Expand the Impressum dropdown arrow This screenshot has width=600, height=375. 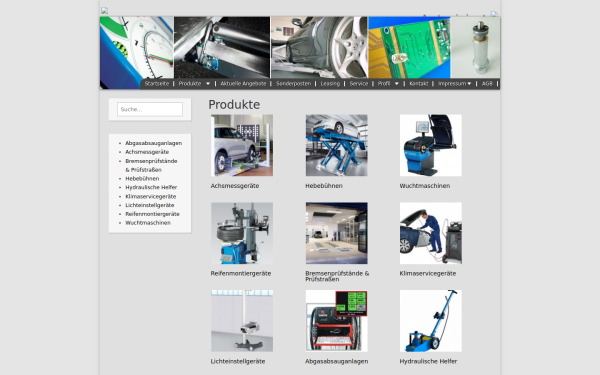click(469, 83)
